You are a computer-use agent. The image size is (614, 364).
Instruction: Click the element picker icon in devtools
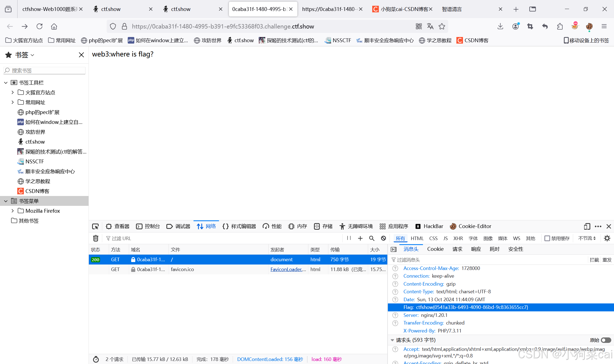[95, 226]
